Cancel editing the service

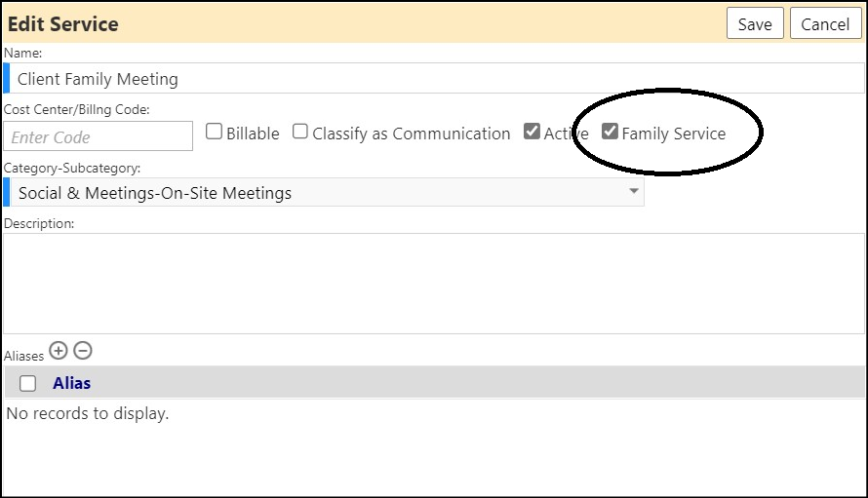(825, 23)
